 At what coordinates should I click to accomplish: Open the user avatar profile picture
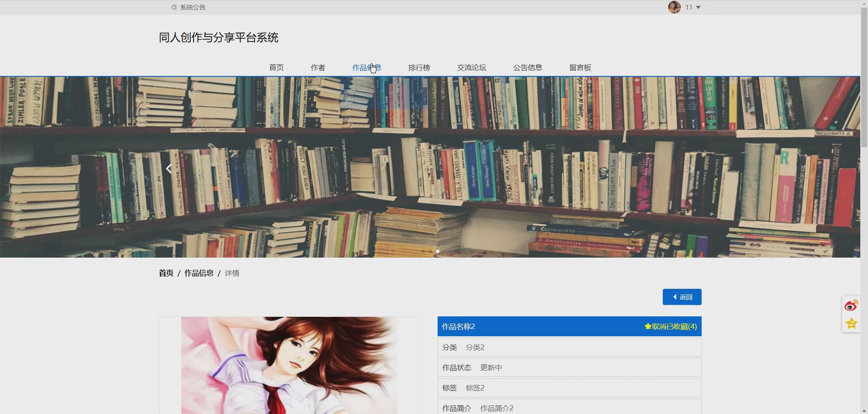pos(674,7)
